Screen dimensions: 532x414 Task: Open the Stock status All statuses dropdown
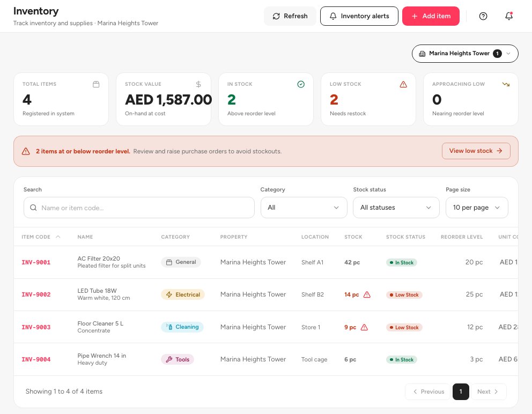pos(396,208)
